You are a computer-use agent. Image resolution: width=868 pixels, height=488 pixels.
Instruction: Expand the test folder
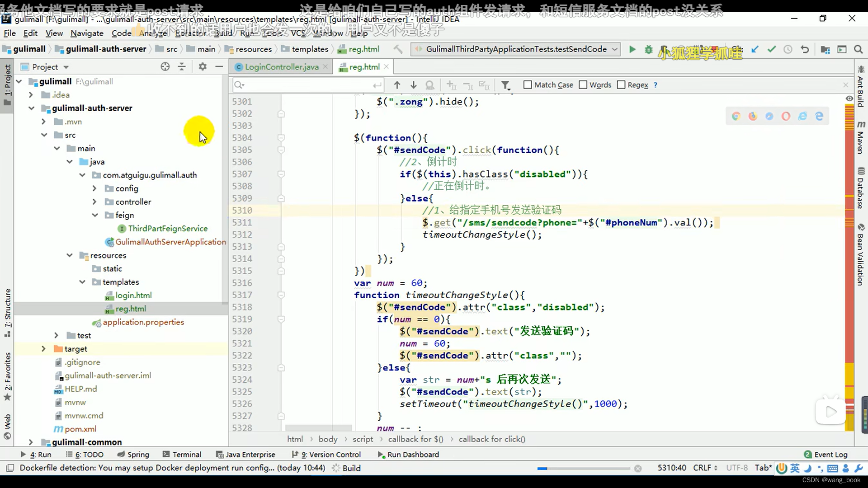click(56, 335)
